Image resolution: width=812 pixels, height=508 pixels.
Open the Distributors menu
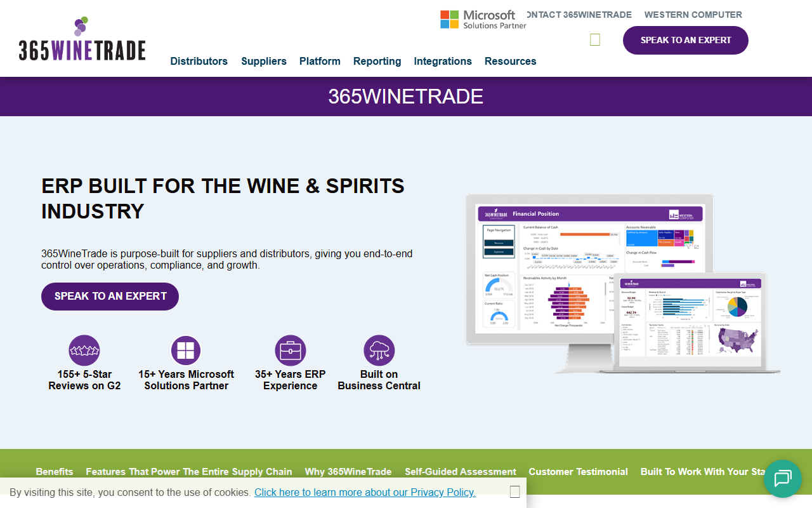coord(199,61)
